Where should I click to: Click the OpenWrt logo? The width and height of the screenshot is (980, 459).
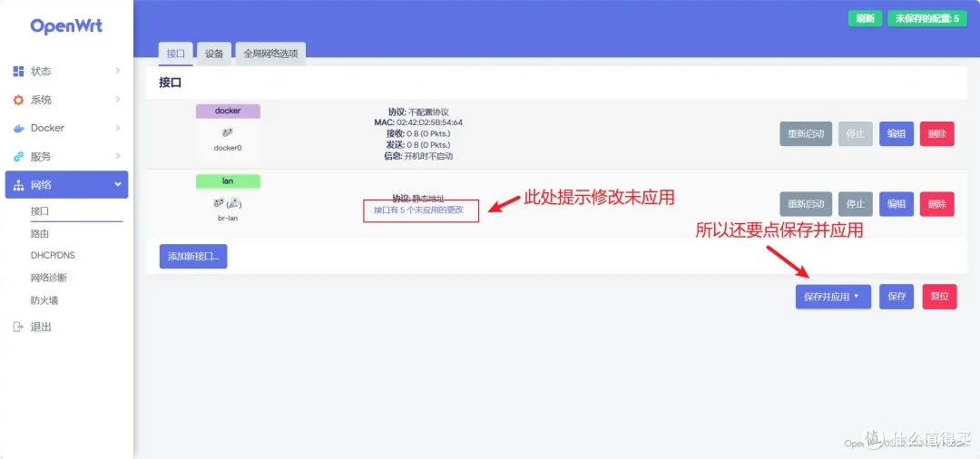[66, 26]
